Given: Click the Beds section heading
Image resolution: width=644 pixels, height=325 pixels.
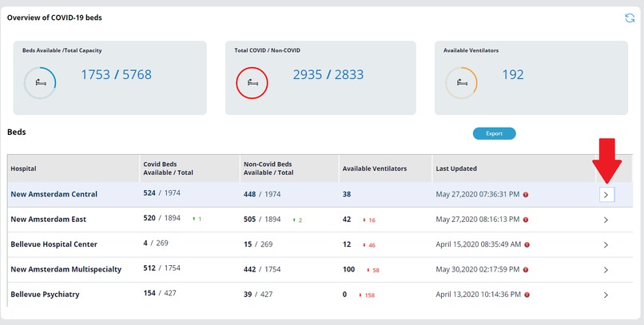Looking at the screenshot, I should pyautogui.click(x=17, y=132).
